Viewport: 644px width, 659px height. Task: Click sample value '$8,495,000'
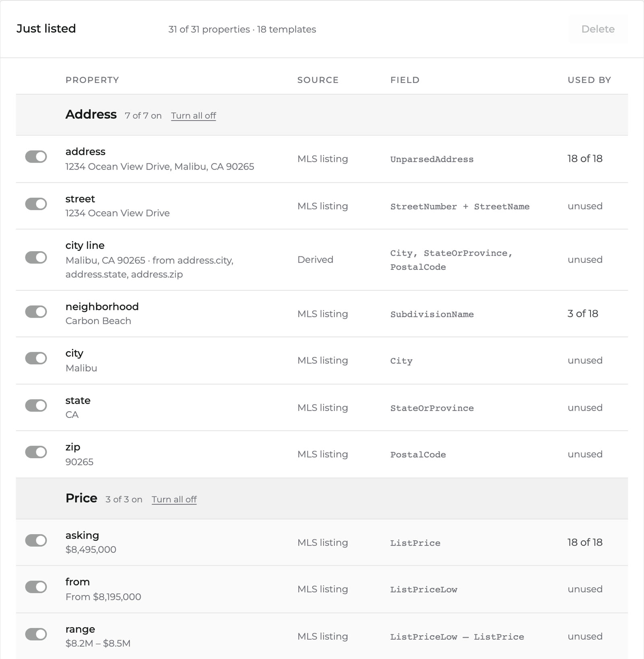coord(91,550)
